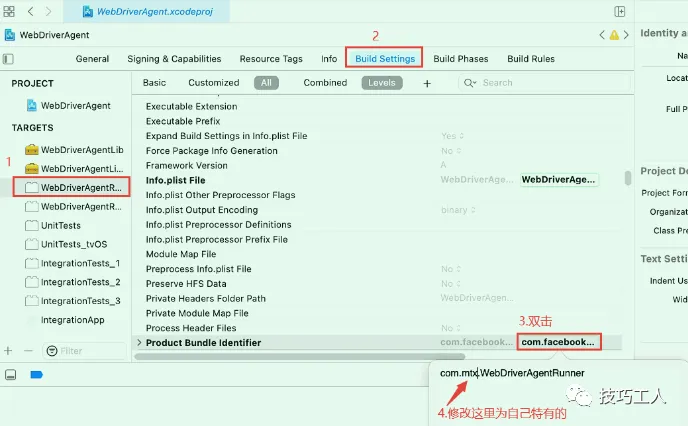Open the Build Rules tab
The width and height of the screenshot is (688, 426).
[531, 59]
